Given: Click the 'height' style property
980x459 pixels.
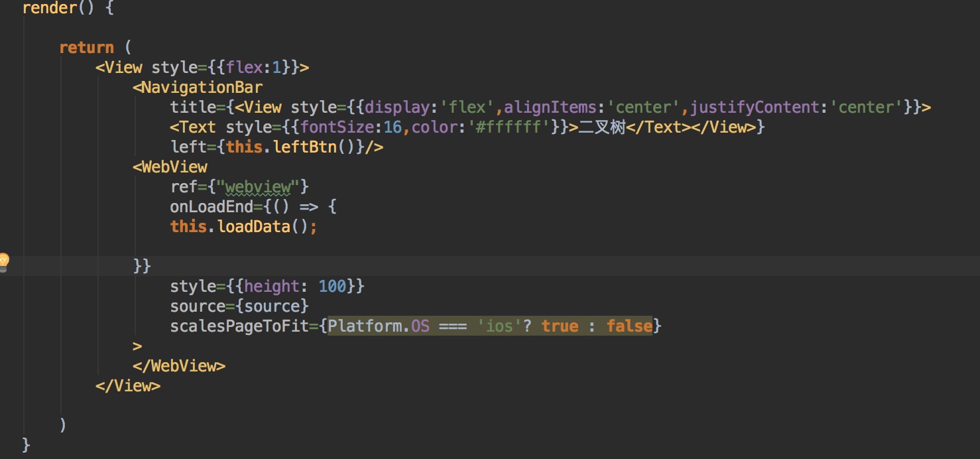Looking at the screenshot, I should click(272, 287).
